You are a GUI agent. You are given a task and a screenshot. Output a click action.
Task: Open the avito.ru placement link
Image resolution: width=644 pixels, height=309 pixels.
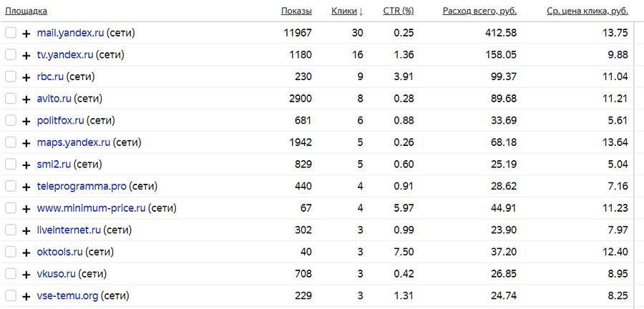point(54,99)
